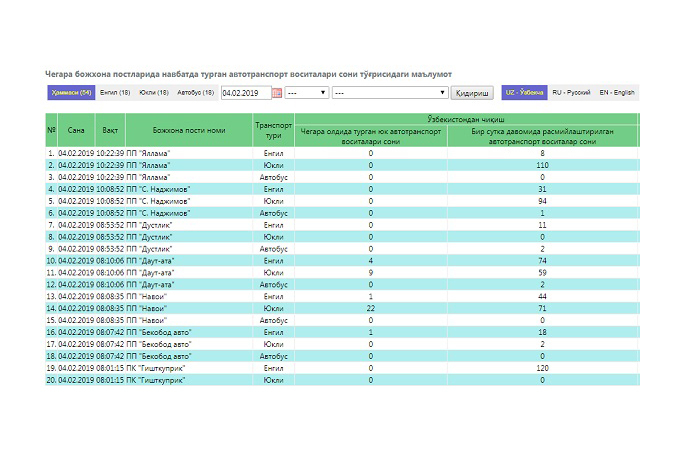The height and width of the screenshot is (453, 680).
Task: Click the Божхона пости номи column header
Action: [189, 130]
